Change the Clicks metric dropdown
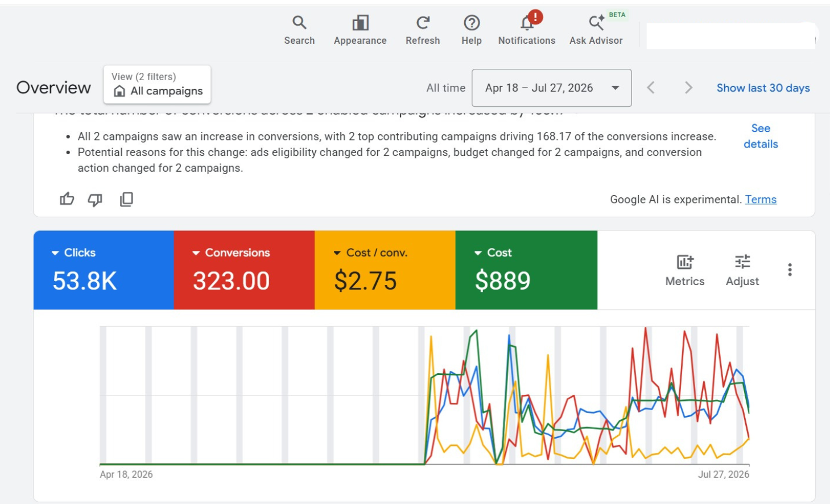 tap(73, 253)
